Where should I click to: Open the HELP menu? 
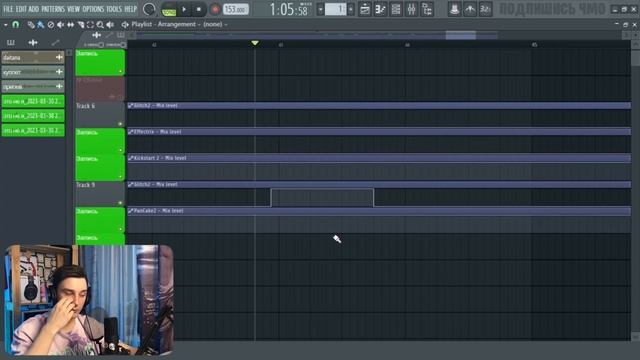point(130,9)
